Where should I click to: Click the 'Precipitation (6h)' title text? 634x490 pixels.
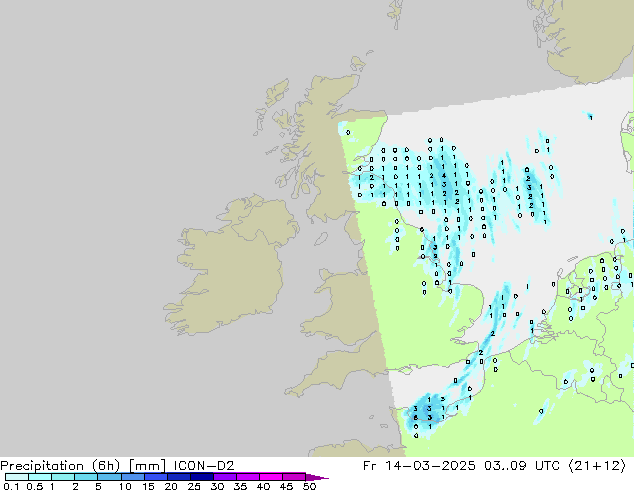point(60,466)
